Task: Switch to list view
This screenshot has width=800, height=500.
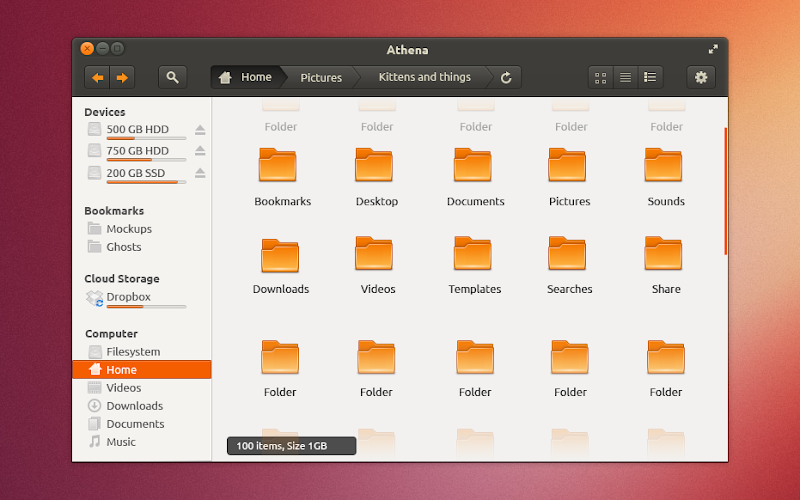Action: pyautogui.click(x=625, y=77)
